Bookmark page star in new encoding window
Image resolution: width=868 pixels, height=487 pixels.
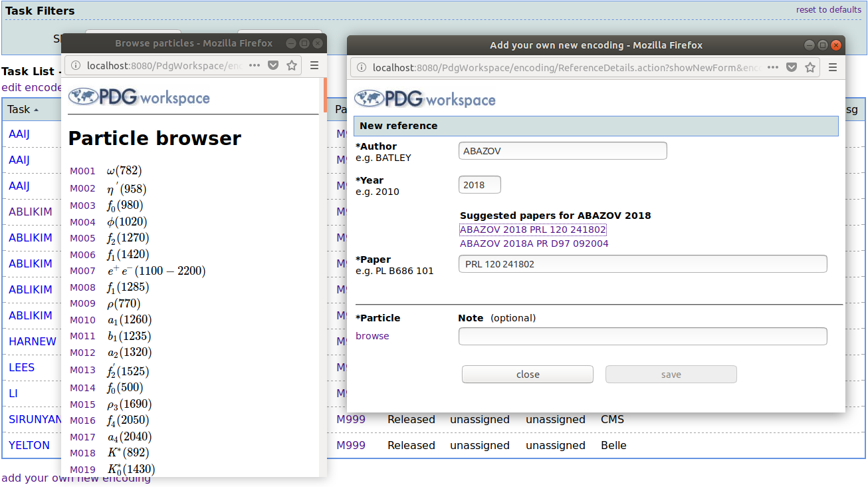tap(810, 67)
